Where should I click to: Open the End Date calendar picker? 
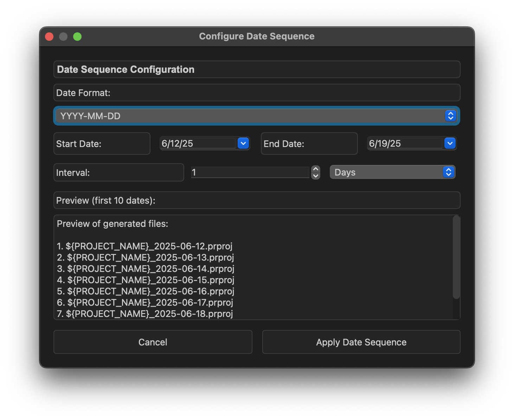(x=450, y=143)
